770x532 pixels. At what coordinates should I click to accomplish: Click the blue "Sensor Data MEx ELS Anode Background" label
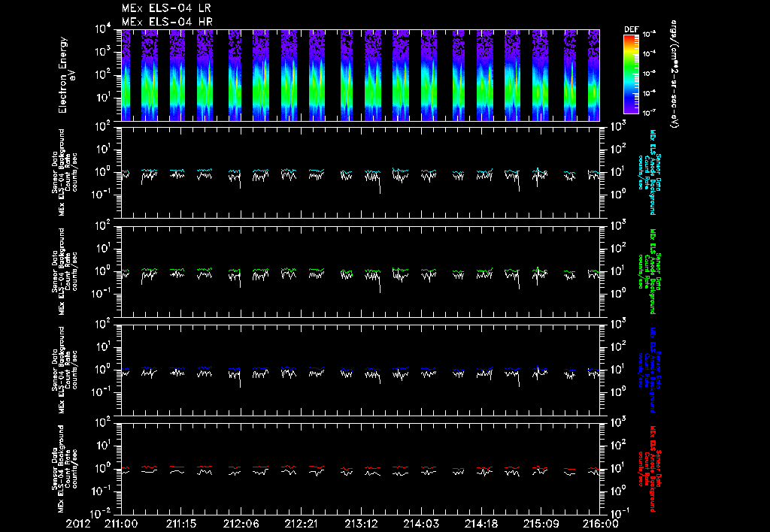coord(649,370)
